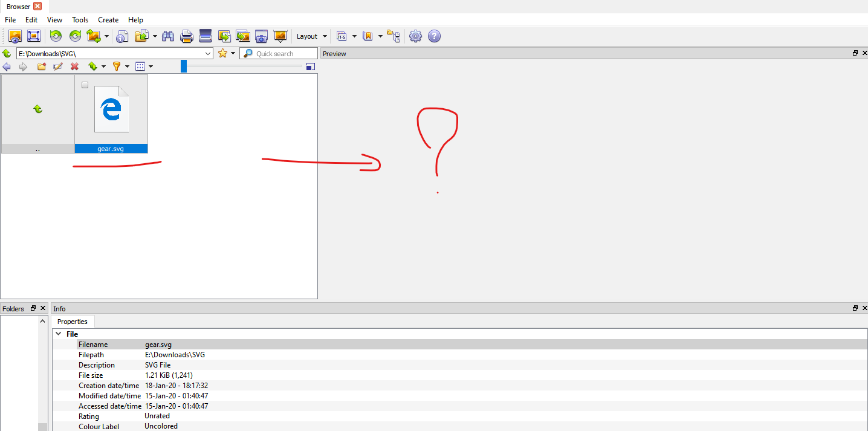Open the Tools menu
The image size is (868, 431).
[x=80, y=20]
